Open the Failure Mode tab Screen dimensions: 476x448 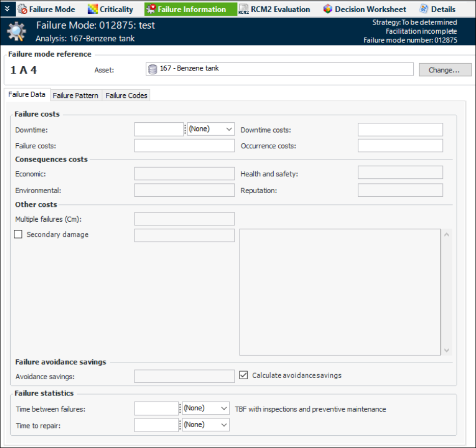click(x=46, y=9)
